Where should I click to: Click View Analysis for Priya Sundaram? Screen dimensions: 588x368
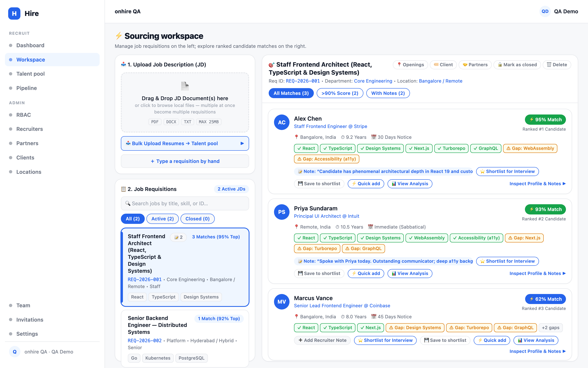click(410, 273)
